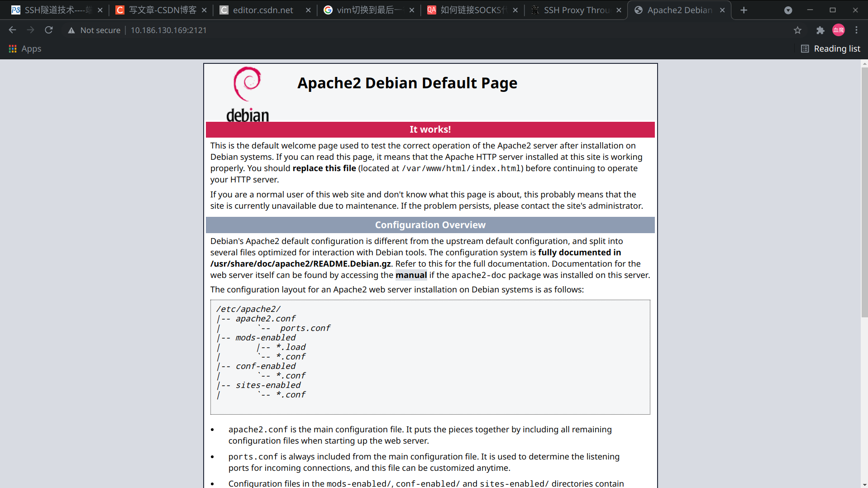This screenshot has width=868, height=488.
Task: Click the forward navigation arrow
Action: (x=30, y=30)
